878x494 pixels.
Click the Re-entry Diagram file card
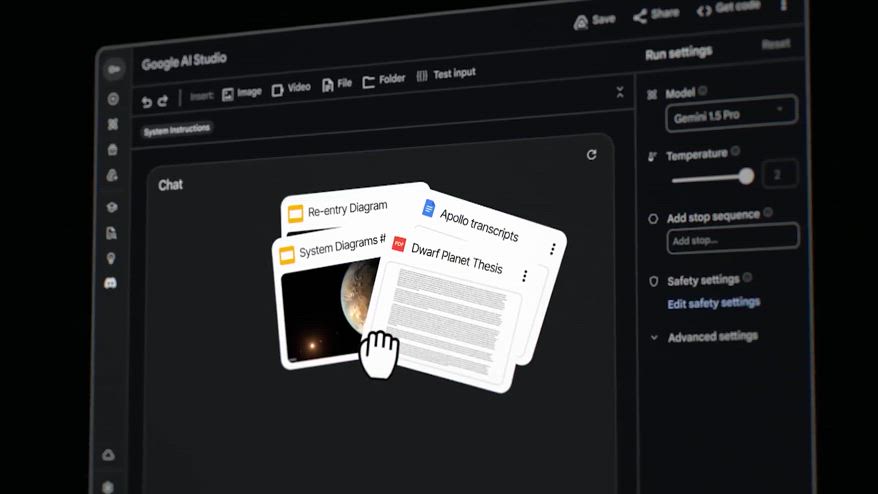point(347,208)
